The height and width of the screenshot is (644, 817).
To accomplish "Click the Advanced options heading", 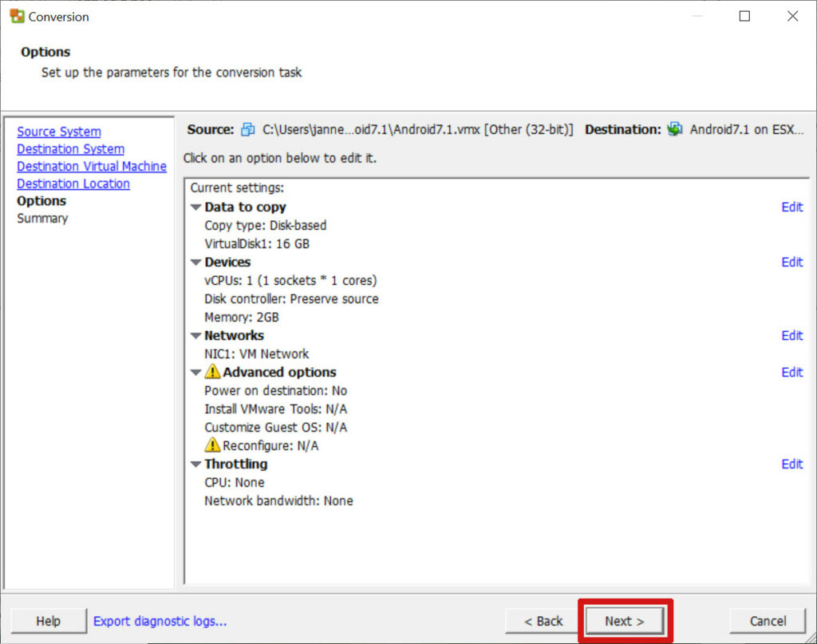I will pyautogui.click(x=279, y=372).
